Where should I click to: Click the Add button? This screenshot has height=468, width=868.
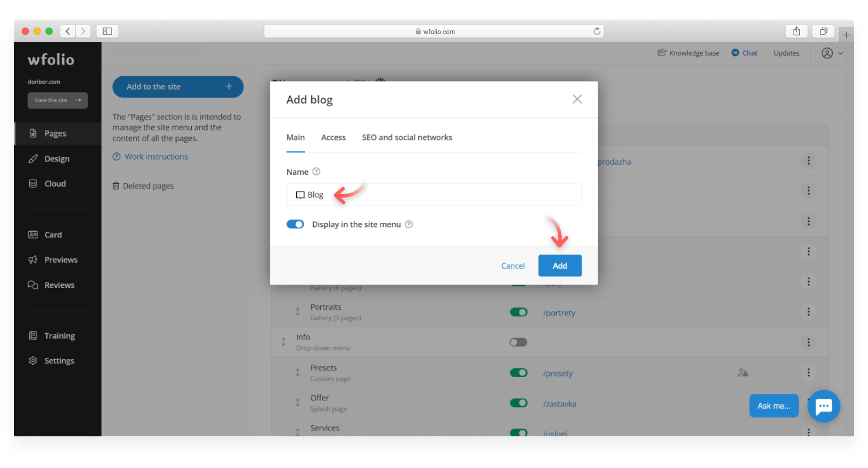(560, 266)
